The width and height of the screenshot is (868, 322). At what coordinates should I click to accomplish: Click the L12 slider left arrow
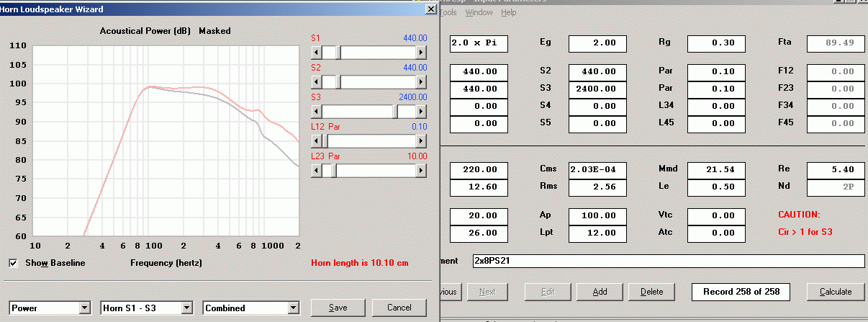coord(315,141)
